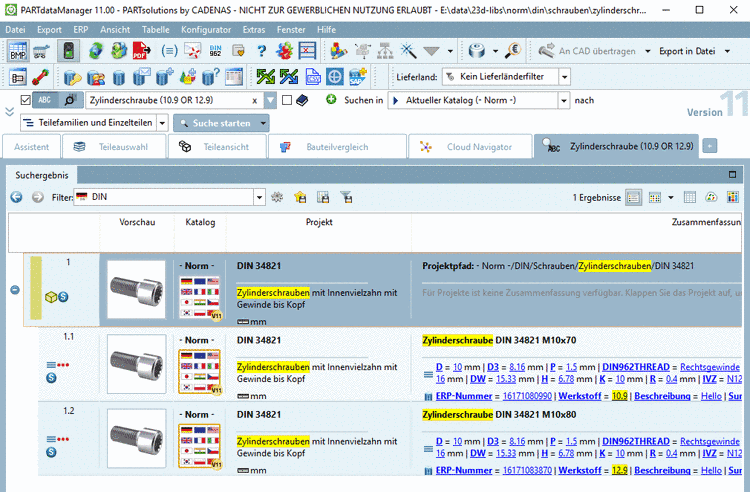The image size is (750, 492).
Task: Click the filter settings gear icon
Action: pyautogui.click(x=277, y=198)
